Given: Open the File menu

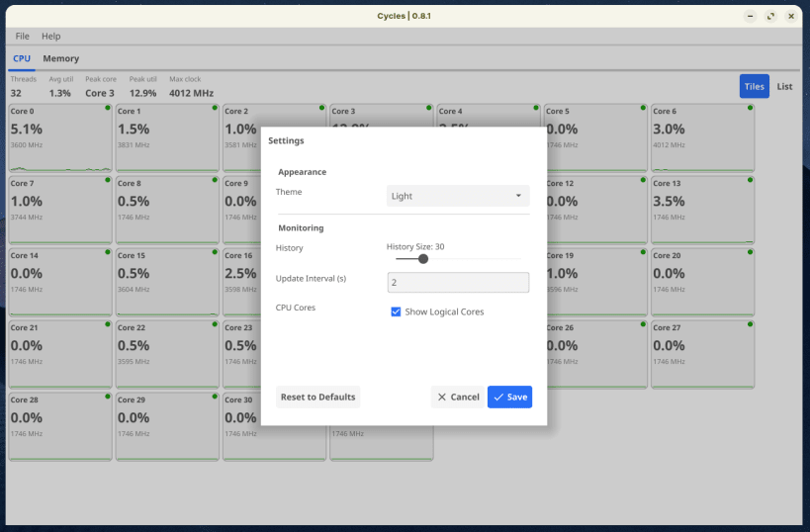Looking at the screenshot, I should coord(22,37).
